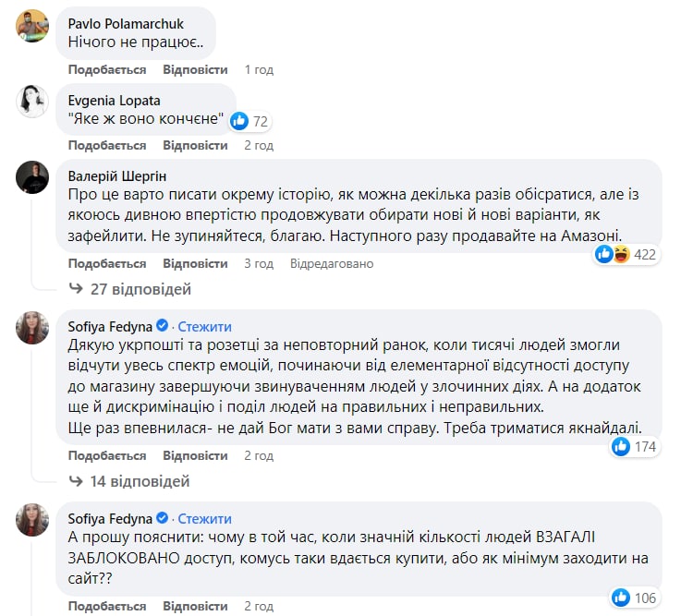Like Pavlo Polamarchuk's comment via Подобається
Image resolution: width=681 pixels, height=616 pixels.
pos(107,69)
